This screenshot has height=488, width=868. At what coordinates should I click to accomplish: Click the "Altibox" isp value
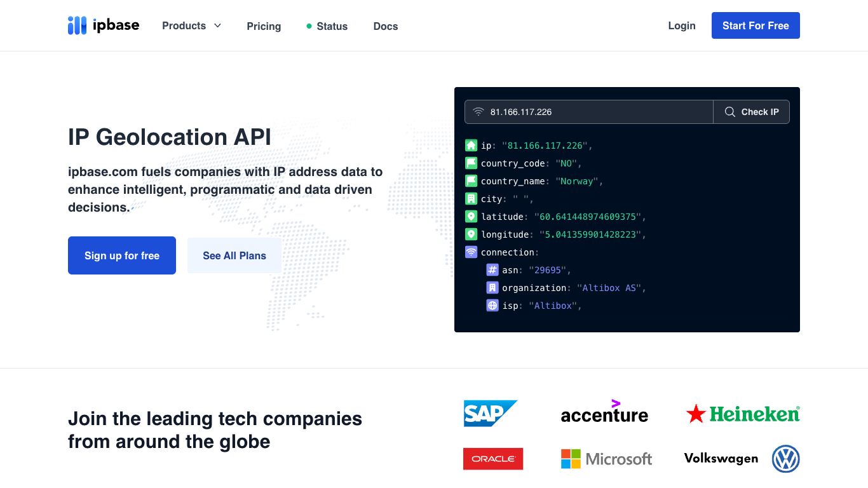[553, 306]
